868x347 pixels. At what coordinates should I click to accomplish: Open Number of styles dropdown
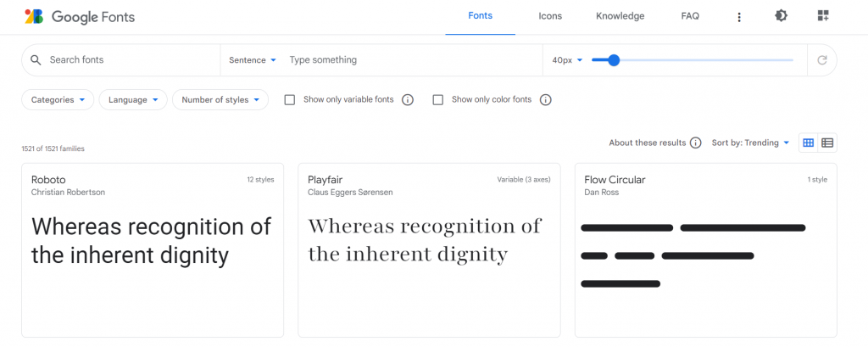tap(220, 100)
